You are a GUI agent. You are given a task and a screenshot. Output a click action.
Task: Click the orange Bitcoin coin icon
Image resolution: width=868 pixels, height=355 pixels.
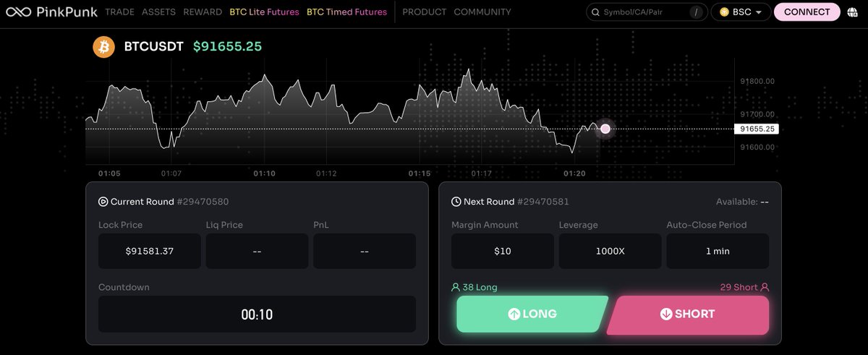(104, 47)
